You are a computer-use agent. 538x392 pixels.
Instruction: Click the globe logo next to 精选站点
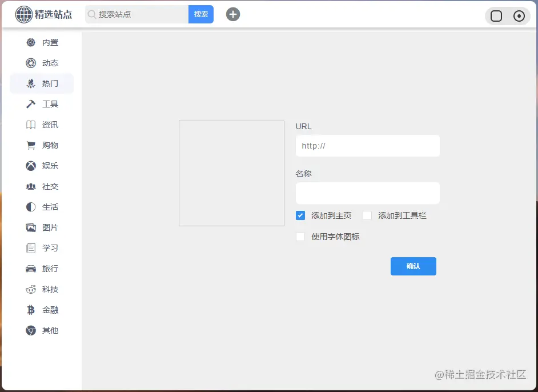point(22,14)
